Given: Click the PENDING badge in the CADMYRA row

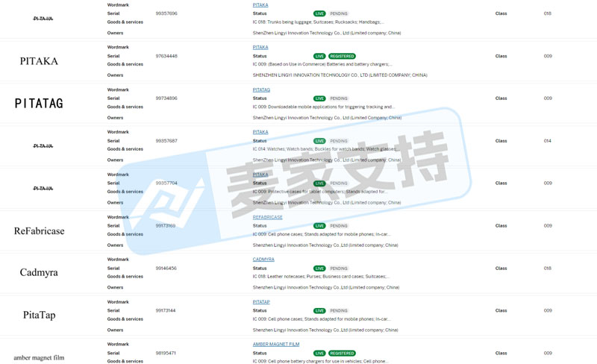Looking at the screenshot, I should tap(339, 269).
